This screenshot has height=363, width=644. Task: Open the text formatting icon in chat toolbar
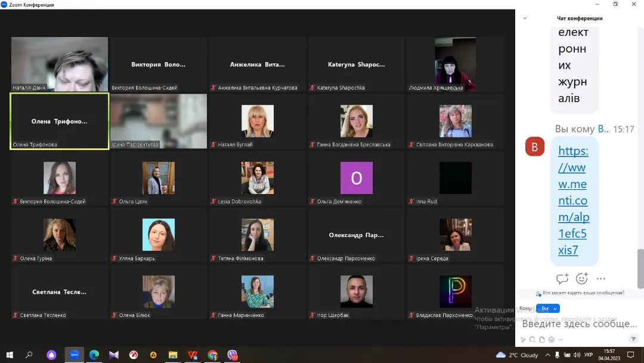(x=523, y=340)
